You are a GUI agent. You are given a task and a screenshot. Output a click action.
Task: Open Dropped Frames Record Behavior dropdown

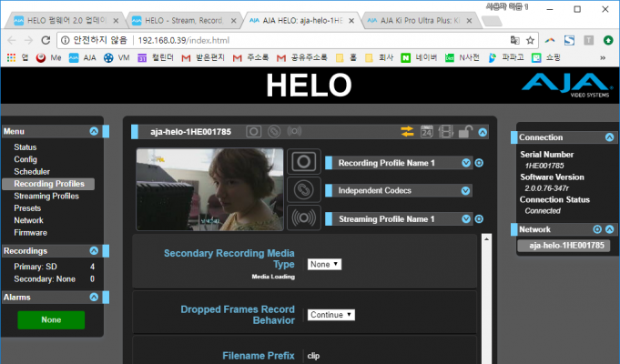coord(331,315)
